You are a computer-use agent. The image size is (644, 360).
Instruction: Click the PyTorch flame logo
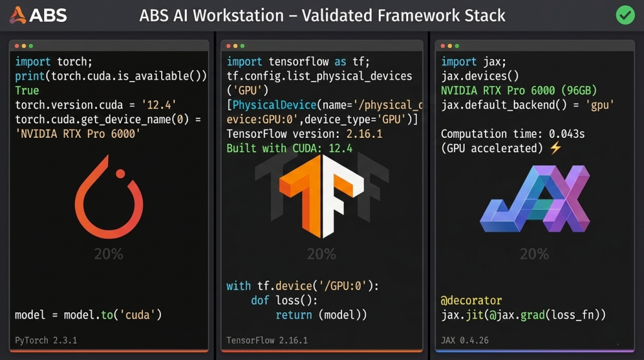pyautogui.click(x=109, y=196)
